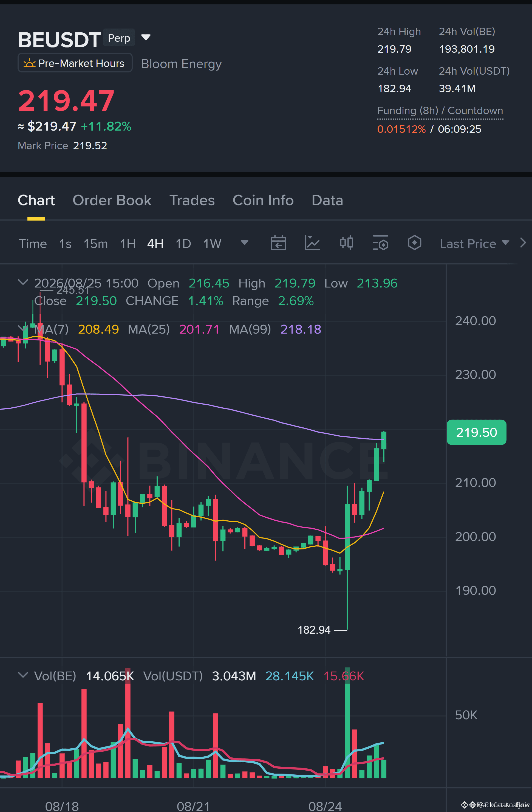Select the 1W interval
This screenshot has height=812, width=532.
tap(212, 244)
